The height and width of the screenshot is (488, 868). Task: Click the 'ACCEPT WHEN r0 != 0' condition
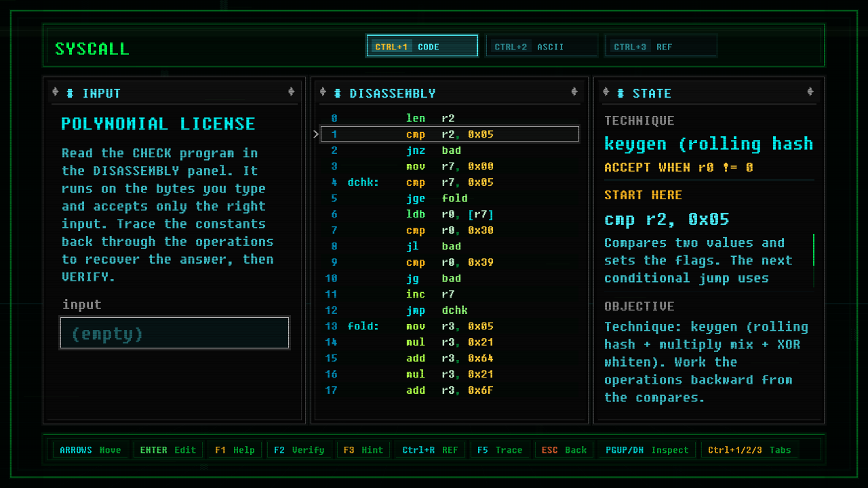pyautogui.click(x=678, y=167)
